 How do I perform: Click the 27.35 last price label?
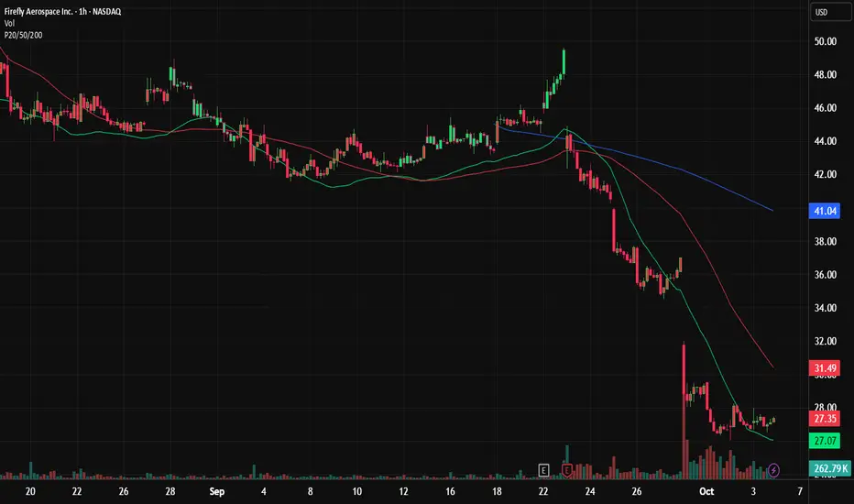[x=825, y=419]
